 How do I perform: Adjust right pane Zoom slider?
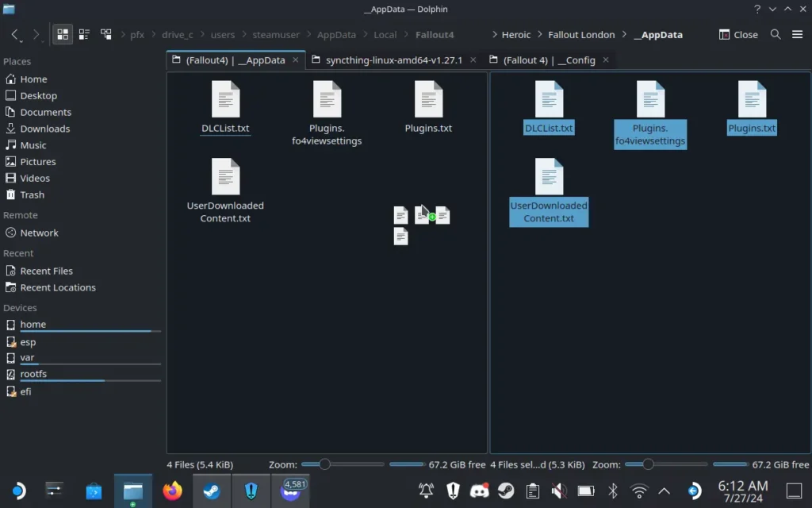666,464
